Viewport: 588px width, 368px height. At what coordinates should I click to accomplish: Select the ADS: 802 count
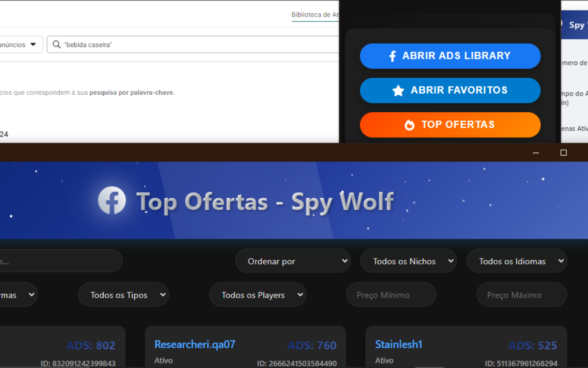[x=91, y=345]
